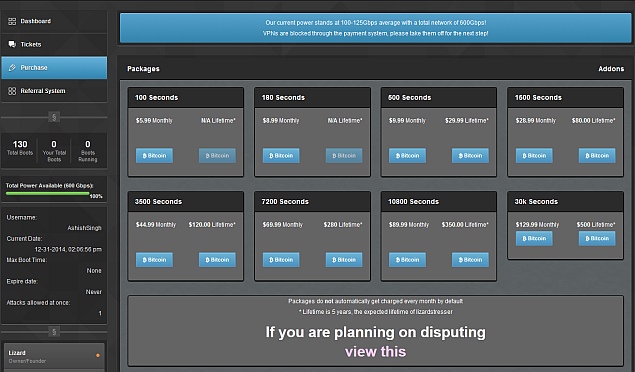Click Bitcoin button under $5.99 Monthly
This screenshot has width=635, height=372.
tap(154, 155)
